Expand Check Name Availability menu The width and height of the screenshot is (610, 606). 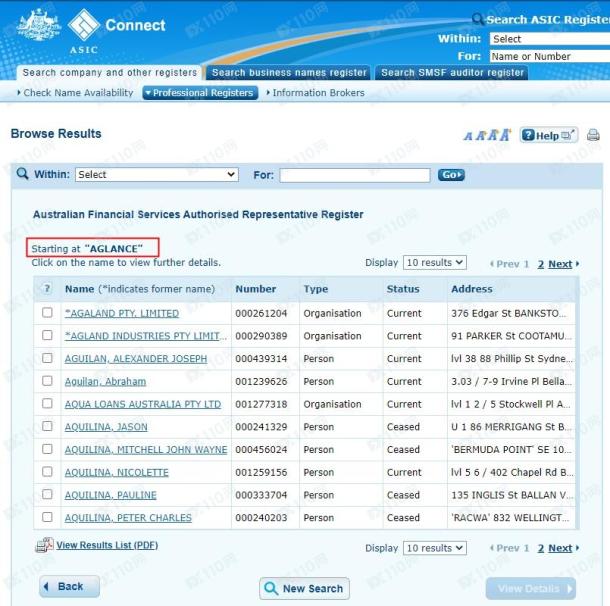[x=75, y=93]
